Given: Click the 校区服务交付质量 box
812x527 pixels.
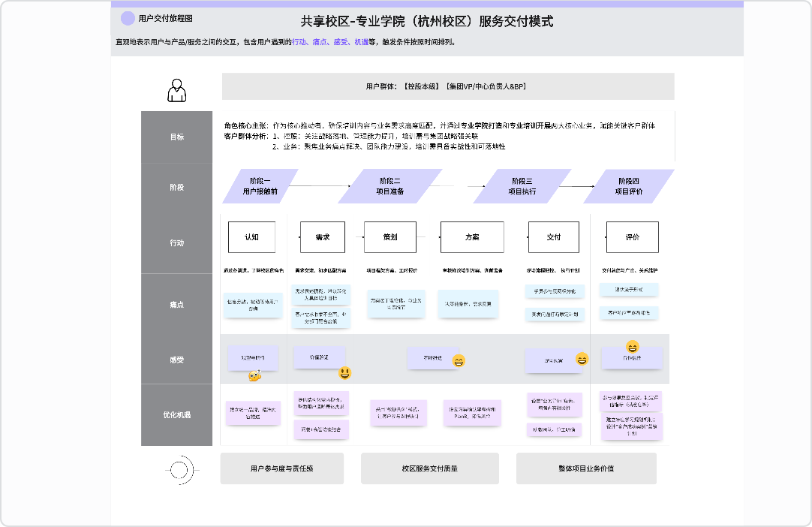Looking at the screenshot, I should coord(430,468).
